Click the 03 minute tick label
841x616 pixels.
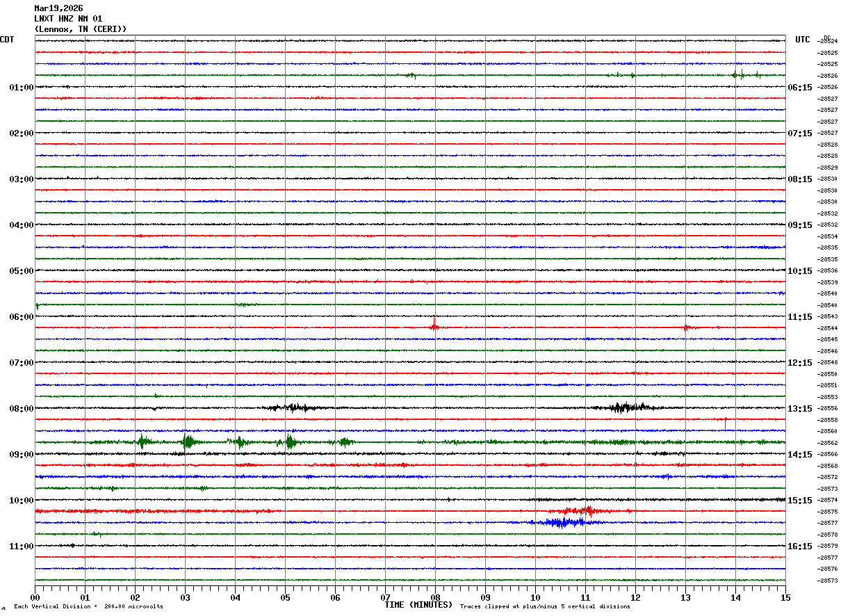tap(185, 598)
